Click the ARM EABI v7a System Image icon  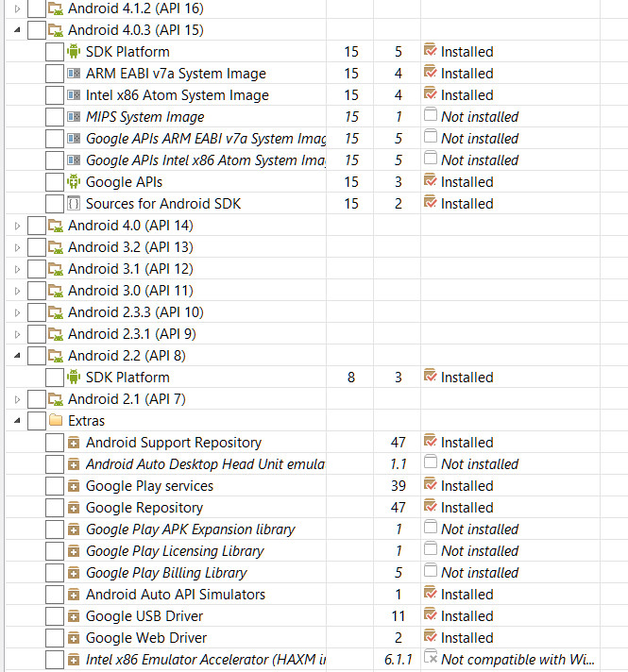[x=74, y=74]
